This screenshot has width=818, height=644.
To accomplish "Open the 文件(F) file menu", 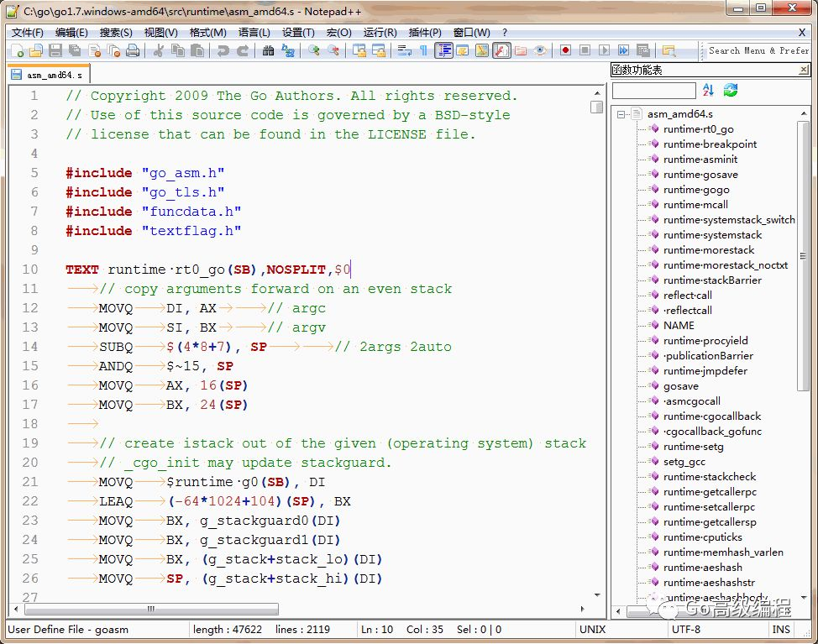I will [28, 33].
